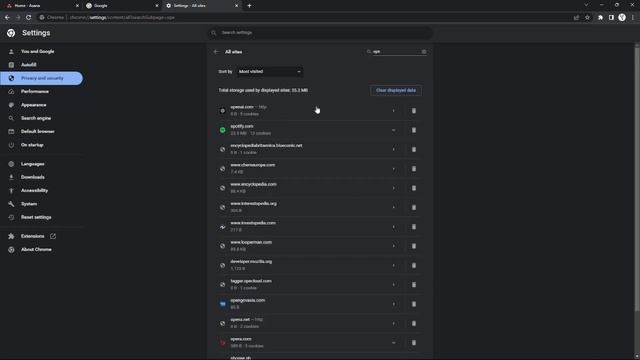The height and width of the screenshot is (360, 640).
Task: Open the Extensions puzzle icon
Action: pyautogui.click(x=600, y=18)
